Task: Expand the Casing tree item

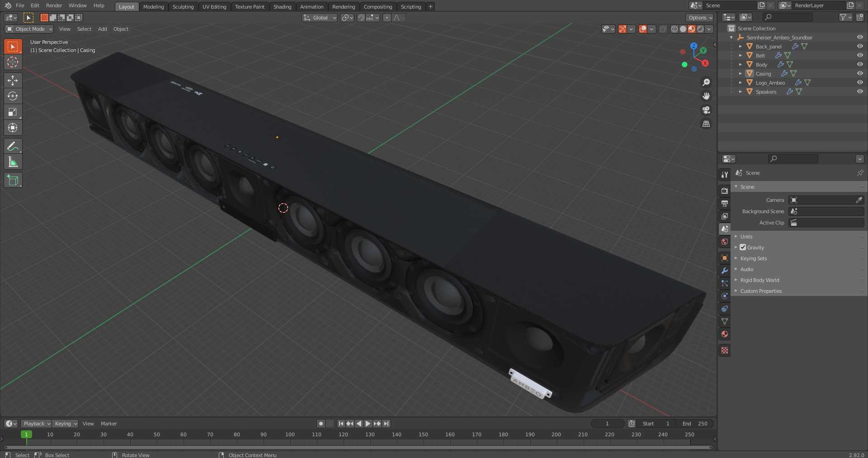Action: [x=740, y=73]
